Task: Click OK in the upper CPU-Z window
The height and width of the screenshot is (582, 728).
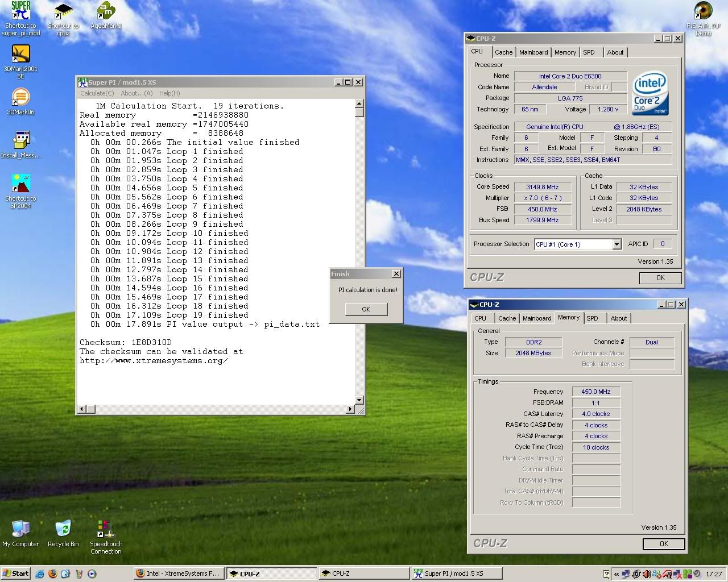Action: 660,278
